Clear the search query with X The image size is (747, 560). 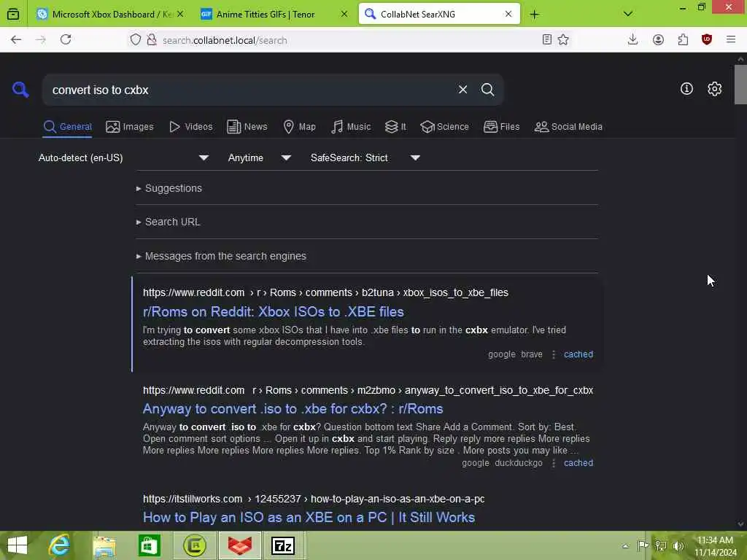point(462,90)
